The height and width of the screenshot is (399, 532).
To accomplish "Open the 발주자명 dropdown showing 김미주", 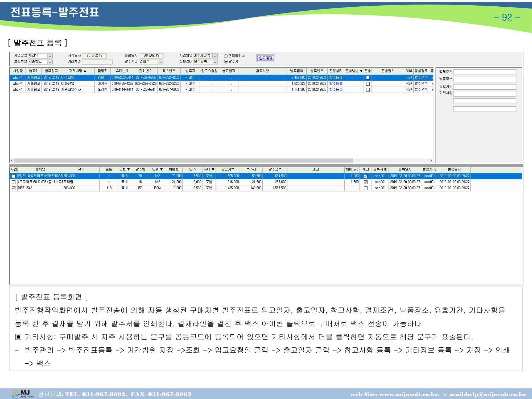I will click(161, 62).
